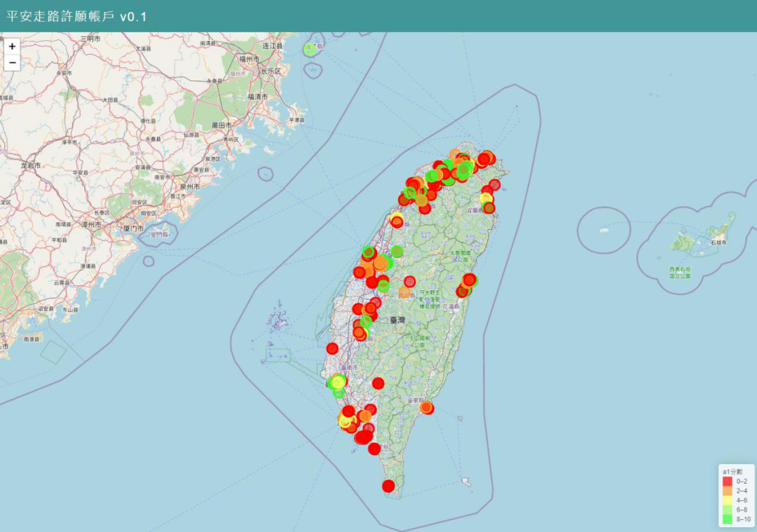The height and width of the screenshot is (532, 757).
Task: Open the orange marker on the Taitung coast
Action: click(426, 408)
